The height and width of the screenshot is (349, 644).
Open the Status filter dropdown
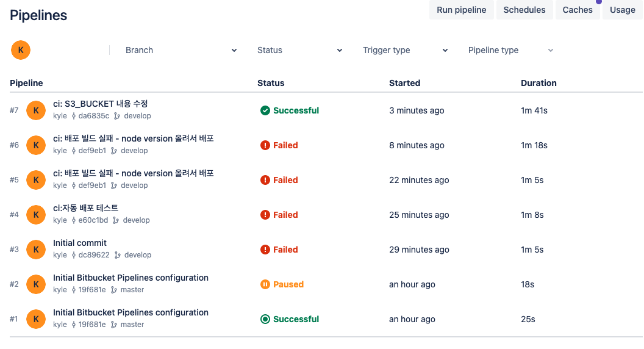point(299,50)
